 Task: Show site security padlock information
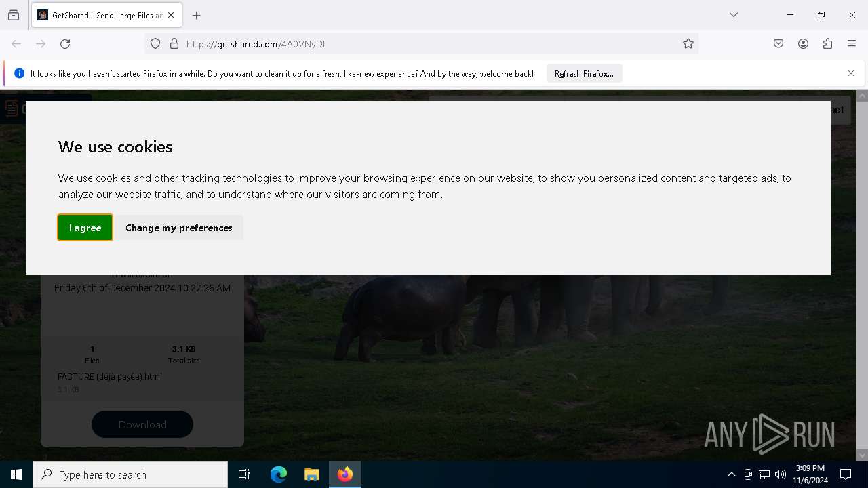pyautogui.click(x=174, y=44)
